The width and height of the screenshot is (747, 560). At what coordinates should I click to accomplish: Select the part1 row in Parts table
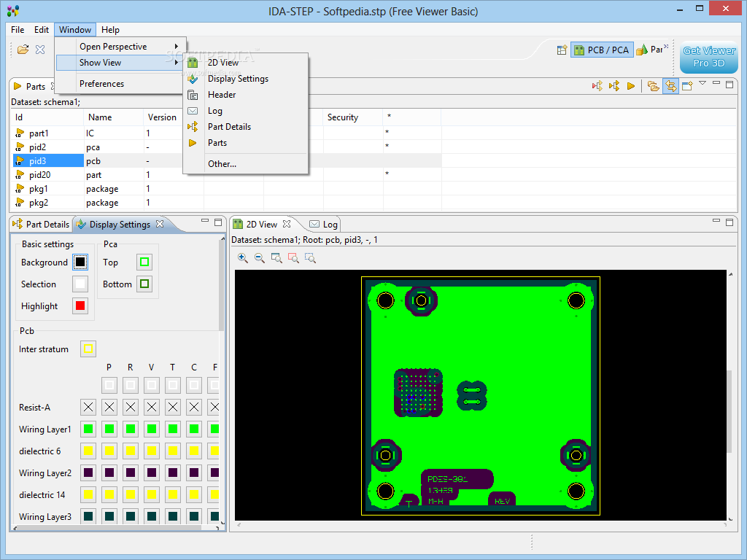point(227,133)
